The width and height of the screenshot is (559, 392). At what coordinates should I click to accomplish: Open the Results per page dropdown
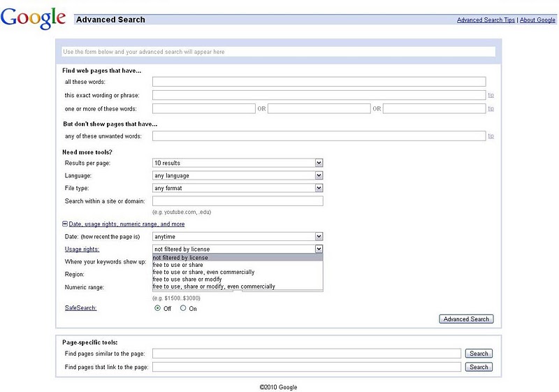pos(238,163)
